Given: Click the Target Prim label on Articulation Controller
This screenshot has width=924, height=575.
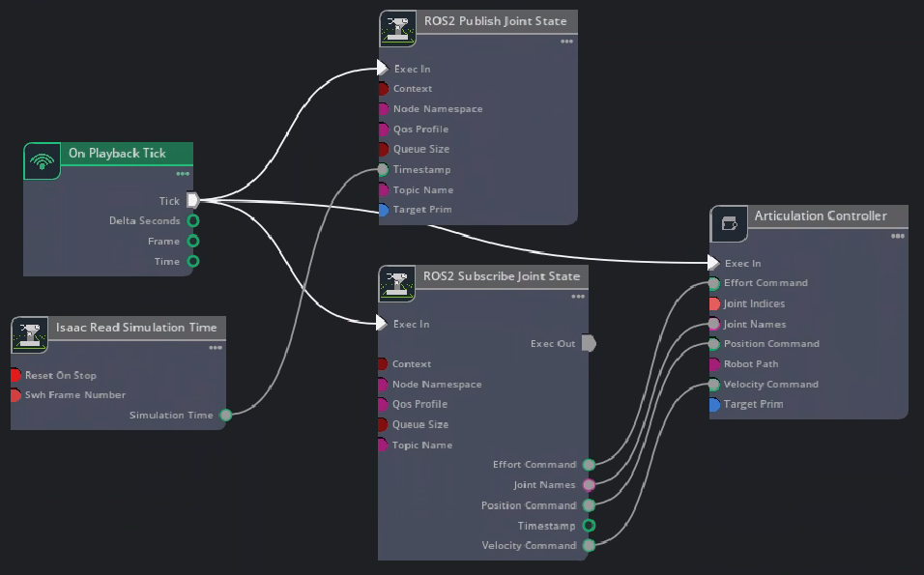Looking at the screenshot, I should [753, 405].
